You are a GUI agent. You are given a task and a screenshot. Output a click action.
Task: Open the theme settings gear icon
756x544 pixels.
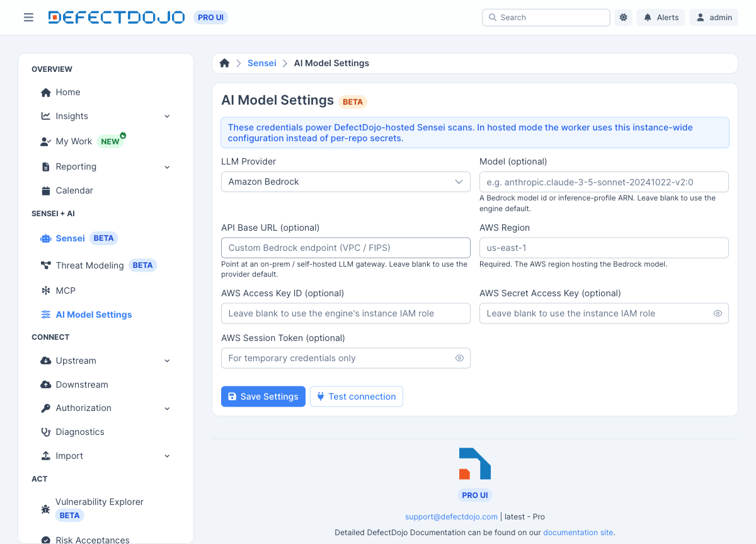(x=624, y=18)
